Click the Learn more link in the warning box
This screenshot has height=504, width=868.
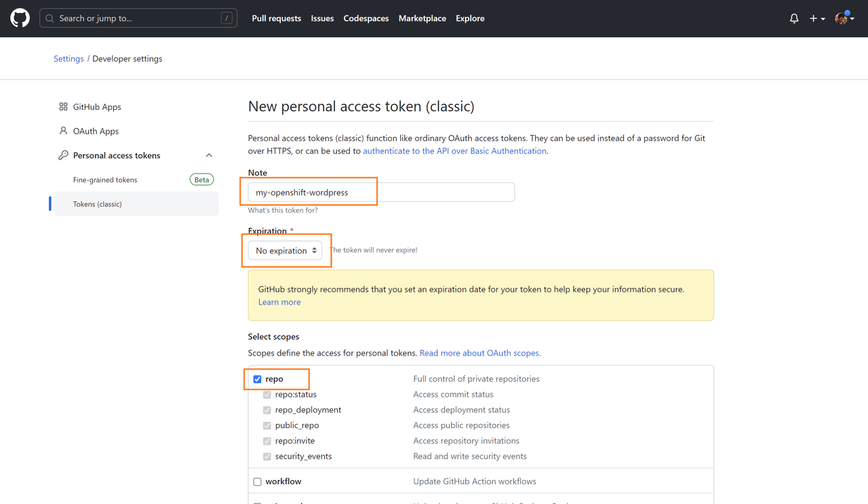coord(279,303)
